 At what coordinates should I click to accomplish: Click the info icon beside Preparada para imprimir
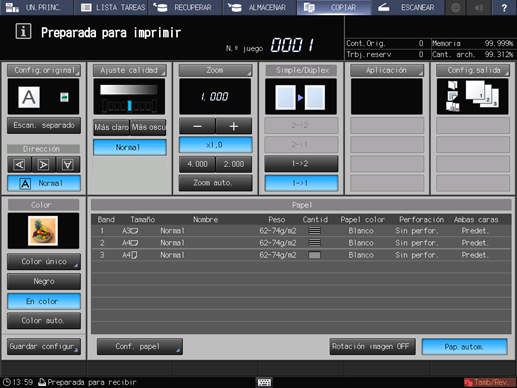point(23,32)
